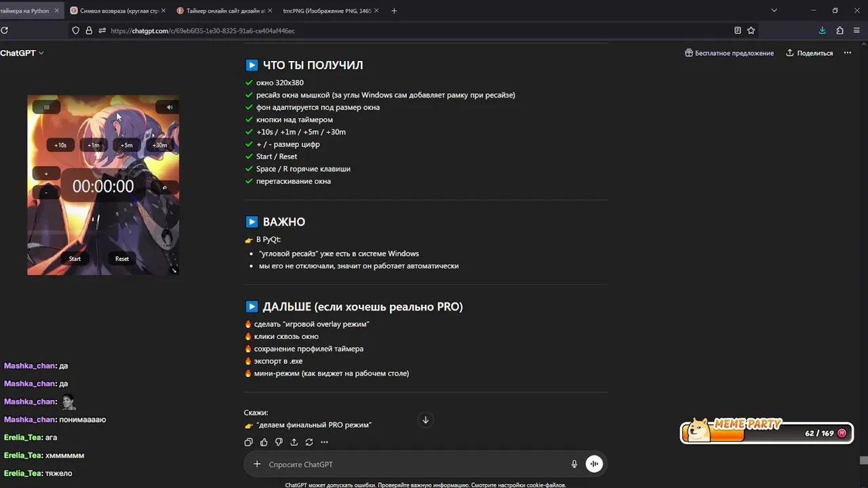Copy the ChatGPT response
Viewport: 868px width, 488px height.
[x=248, y=442]
